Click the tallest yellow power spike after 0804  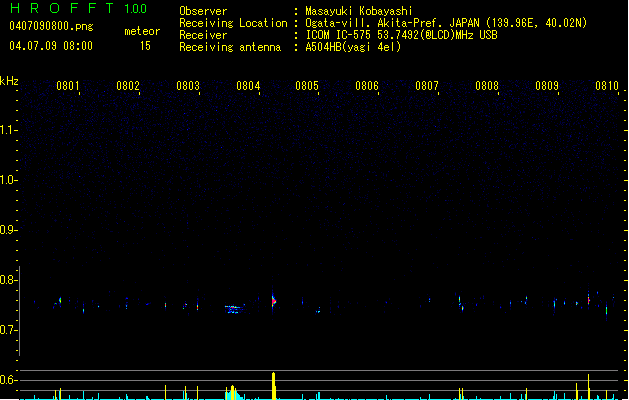click(274, 386)
